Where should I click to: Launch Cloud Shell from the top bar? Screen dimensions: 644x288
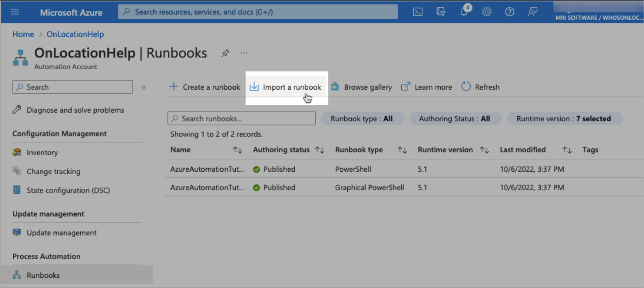point(418,12)
